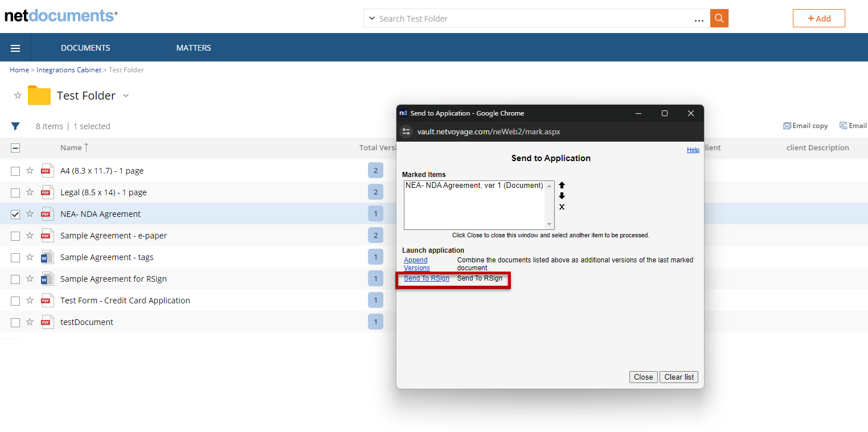Star the Sample Agreement - tags row

[30, 257]
